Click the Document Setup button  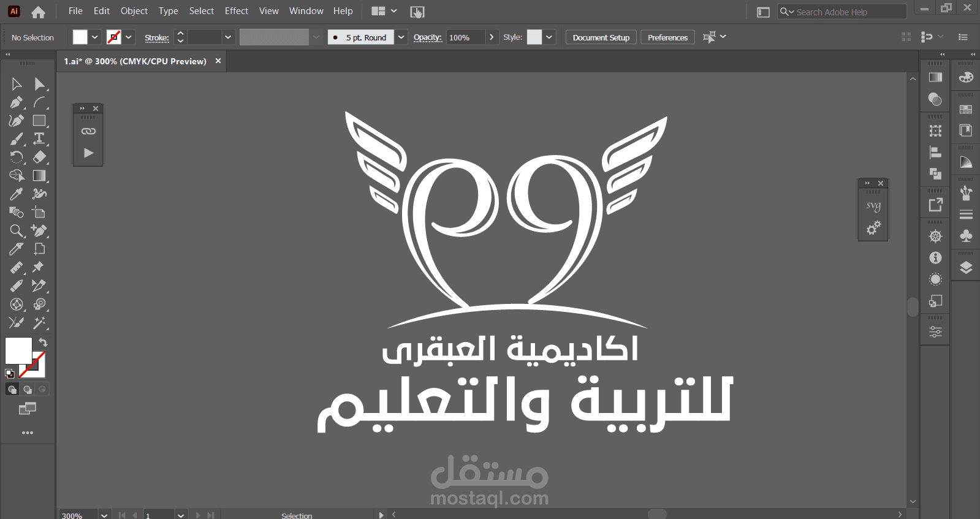(601, 37)
